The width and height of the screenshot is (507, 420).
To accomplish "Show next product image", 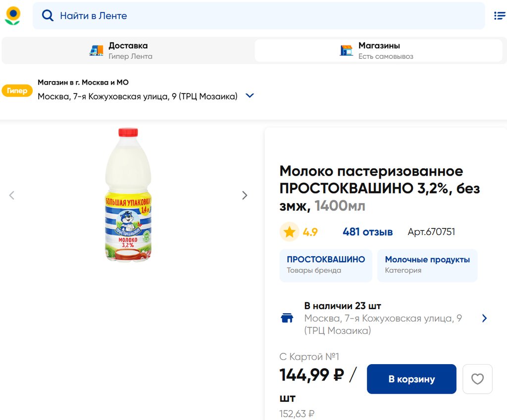I will (x=245, y=195).
